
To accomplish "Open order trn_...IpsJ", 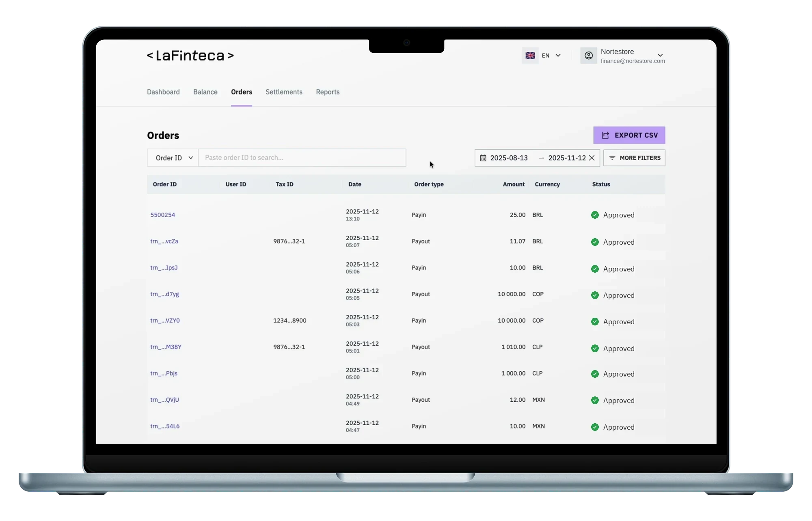I will click(164, 268).
